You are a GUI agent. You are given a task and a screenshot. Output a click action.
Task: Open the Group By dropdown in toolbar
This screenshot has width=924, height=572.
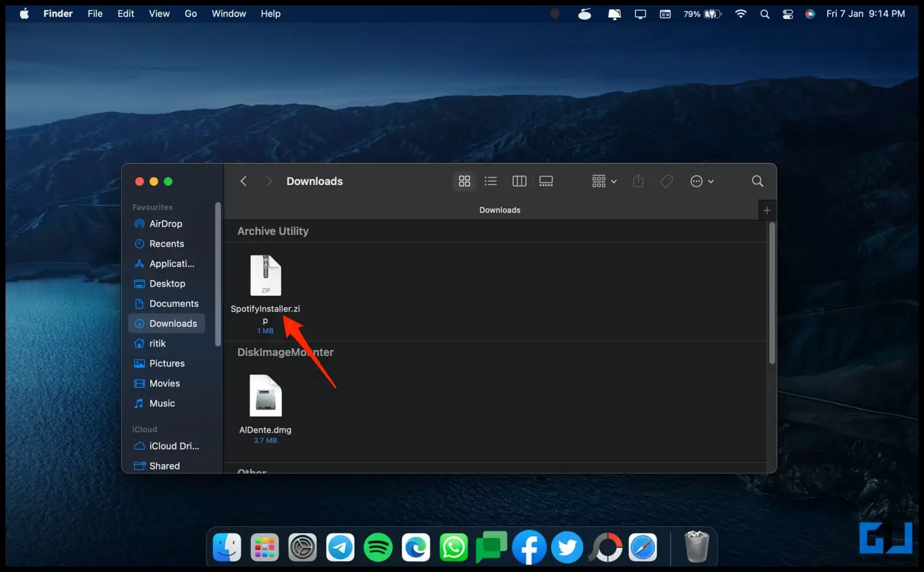coord(604,181)
